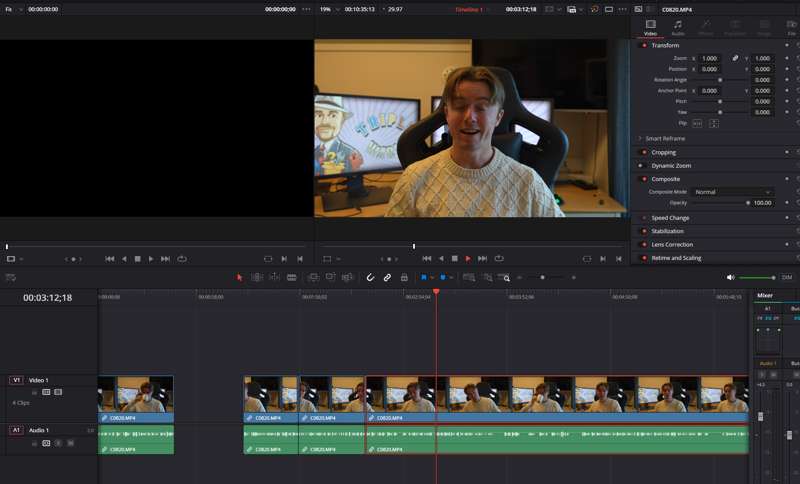Click the speaker mute icon
Image resolution: width=800 pixels, height=484 pixels.
(x=731, y=277)
